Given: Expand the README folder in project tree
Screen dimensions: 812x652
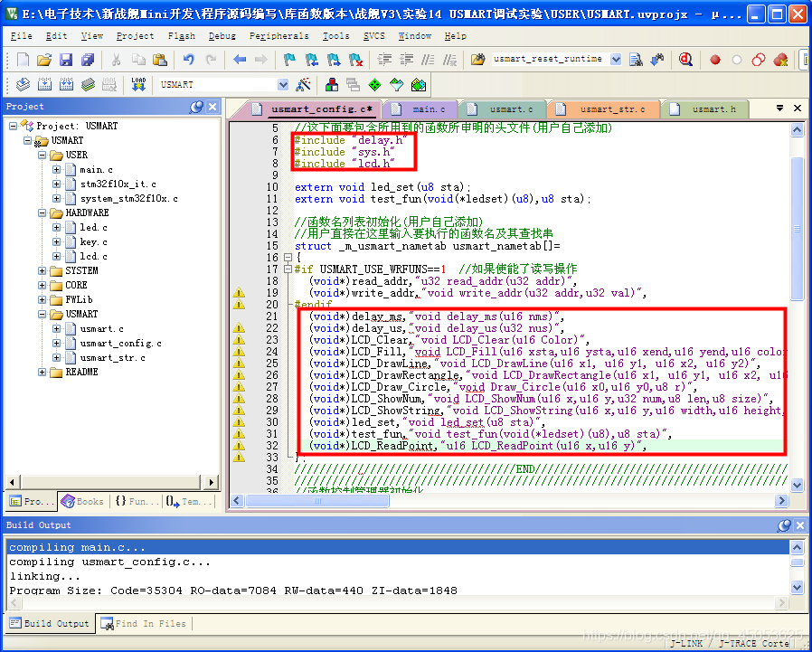Looking at the screenshot, I should pyautogui.click(x=42, y=373).
